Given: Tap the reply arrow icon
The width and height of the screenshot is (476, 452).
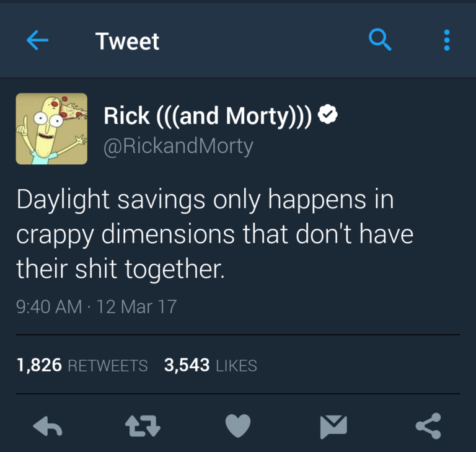Looking at the screenshot, I should [48, 425].
